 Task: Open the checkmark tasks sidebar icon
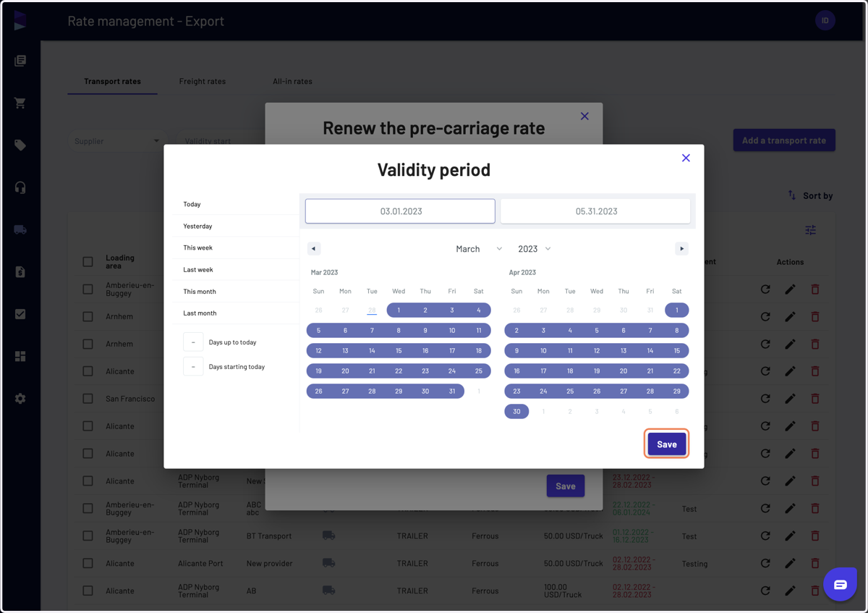pos(20,314)
